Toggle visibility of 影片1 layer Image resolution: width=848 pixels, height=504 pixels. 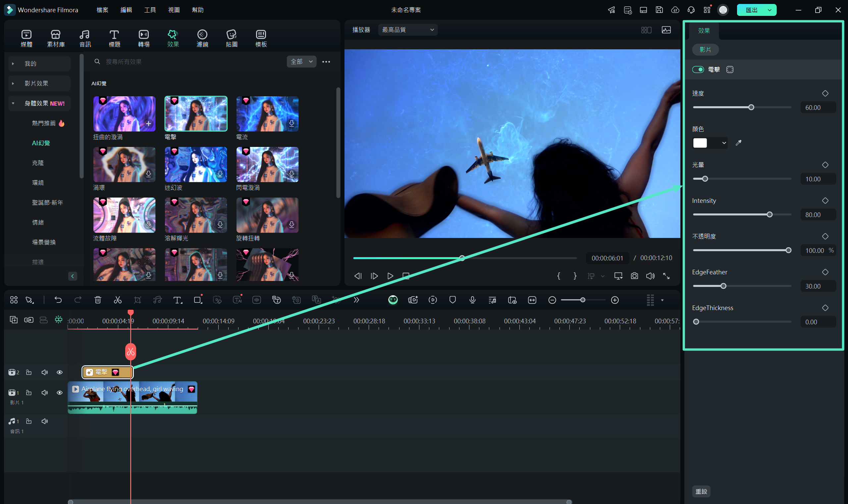click(x=59, y=392)
